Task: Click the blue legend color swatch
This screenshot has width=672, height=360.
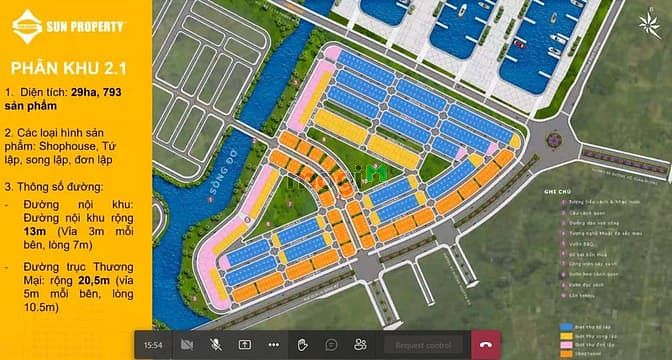Action: click(x=566, y=327)
